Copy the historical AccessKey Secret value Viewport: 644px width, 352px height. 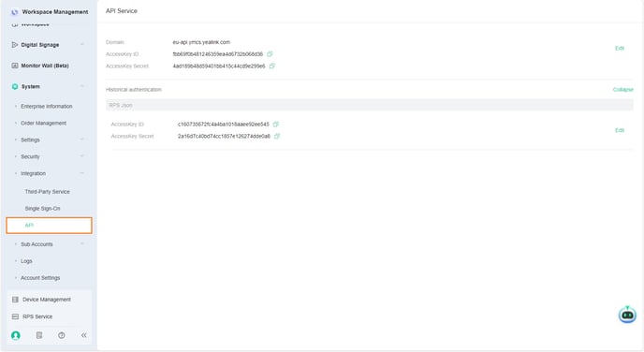pos(277,136)
